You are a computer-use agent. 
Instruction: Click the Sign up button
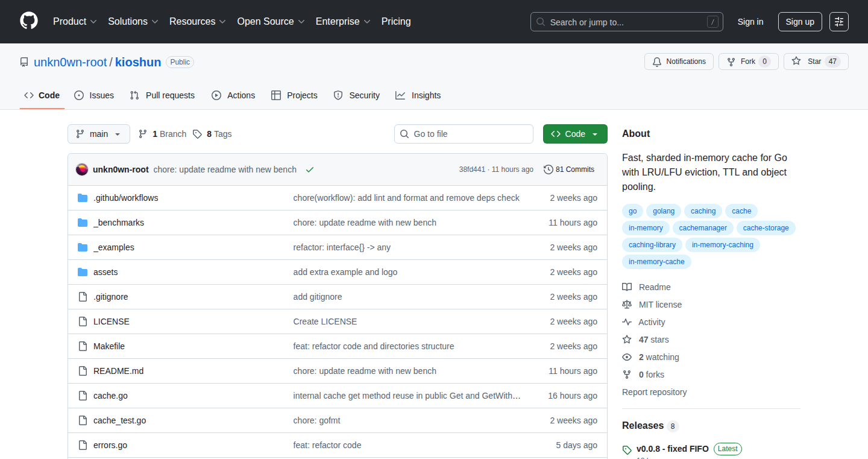(x=800, y=22)
